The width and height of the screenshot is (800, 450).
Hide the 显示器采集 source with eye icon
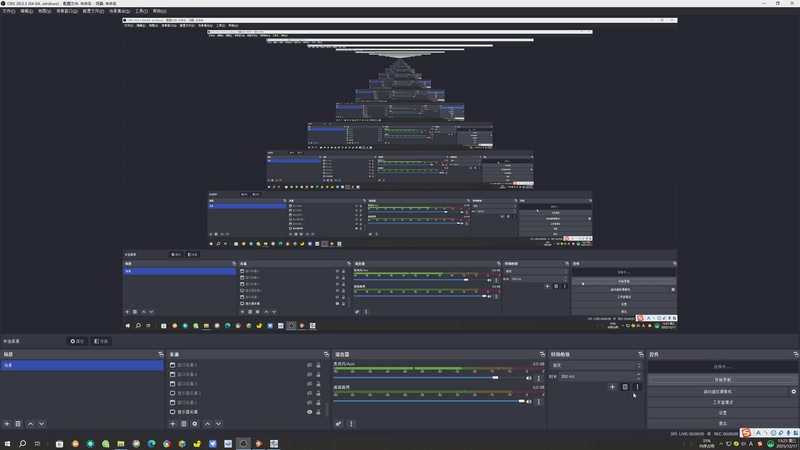(309, 412)
